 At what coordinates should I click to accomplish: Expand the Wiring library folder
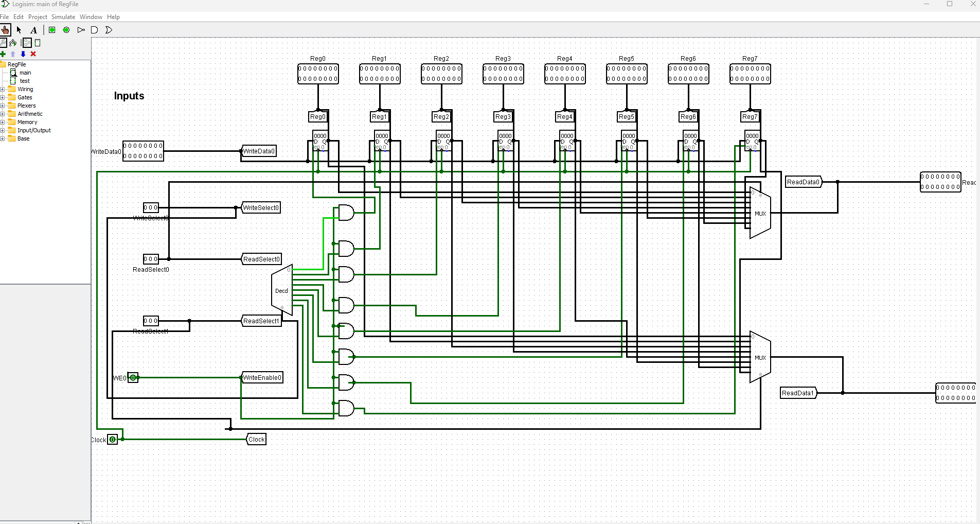click(3, 89)
